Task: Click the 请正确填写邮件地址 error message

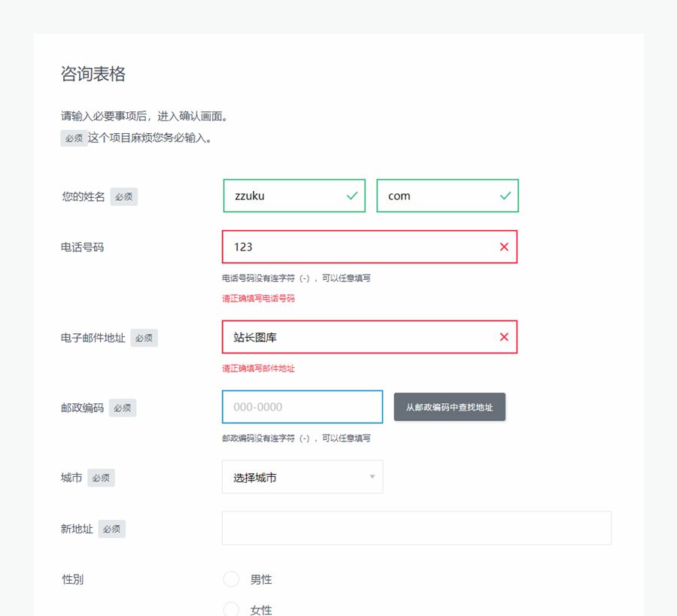Action: pyautogui.click(x=258, y=369)
